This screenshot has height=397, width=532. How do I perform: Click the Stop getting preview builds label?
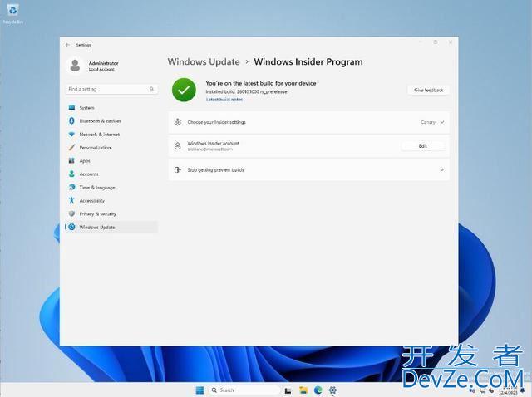click(215, 170)
